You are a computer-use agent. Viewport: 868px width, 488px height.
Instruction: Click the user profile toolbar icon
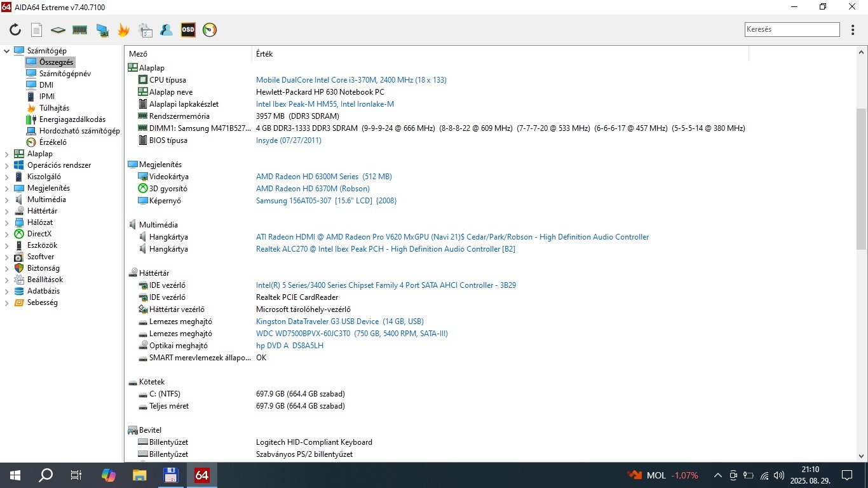click(x=166, y=30)
